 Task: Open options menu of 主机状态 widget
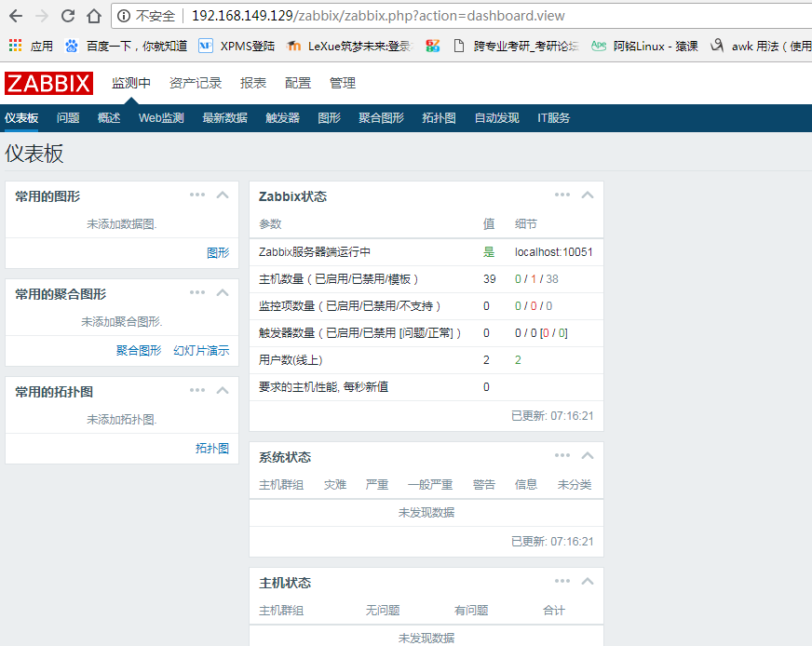tap(562, 581)
